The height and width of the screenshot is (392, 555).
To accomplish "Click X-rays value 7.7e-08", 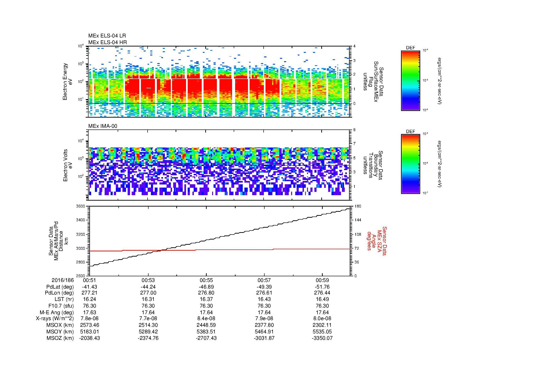I will [148, 318].
